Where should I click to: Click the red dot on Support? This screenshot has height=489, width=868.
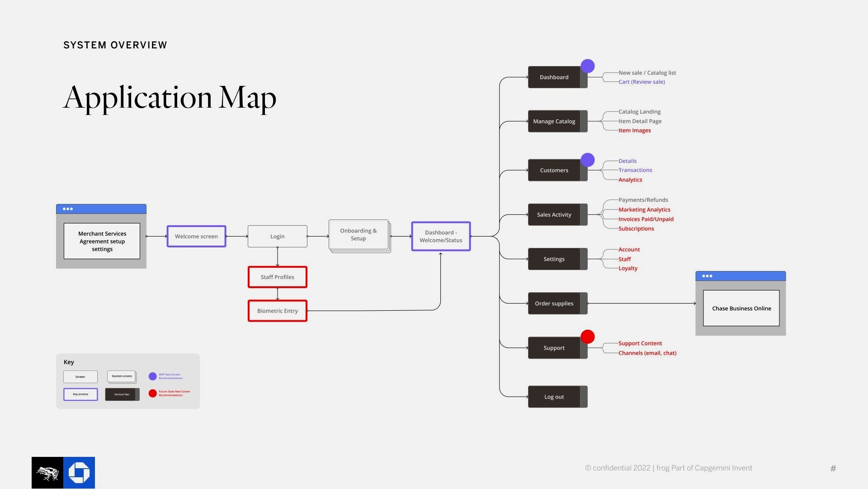click(x=587, y=337)
